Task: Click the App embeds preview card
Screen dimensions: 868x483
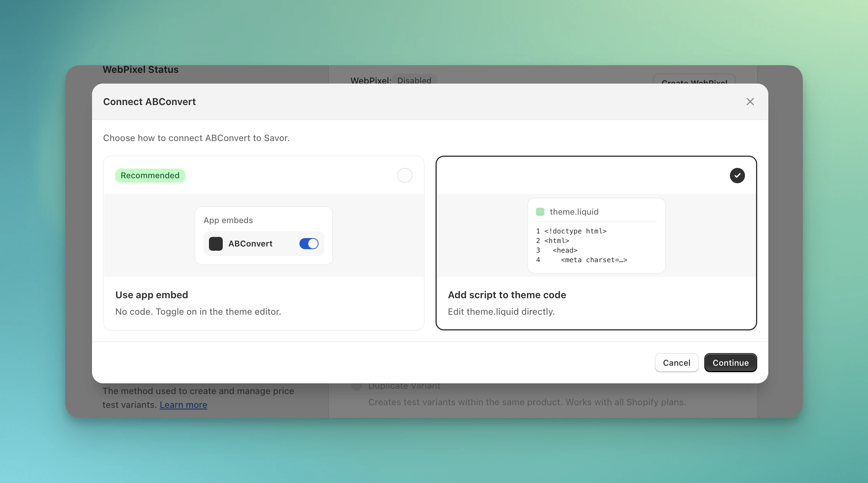Action: 263,235
